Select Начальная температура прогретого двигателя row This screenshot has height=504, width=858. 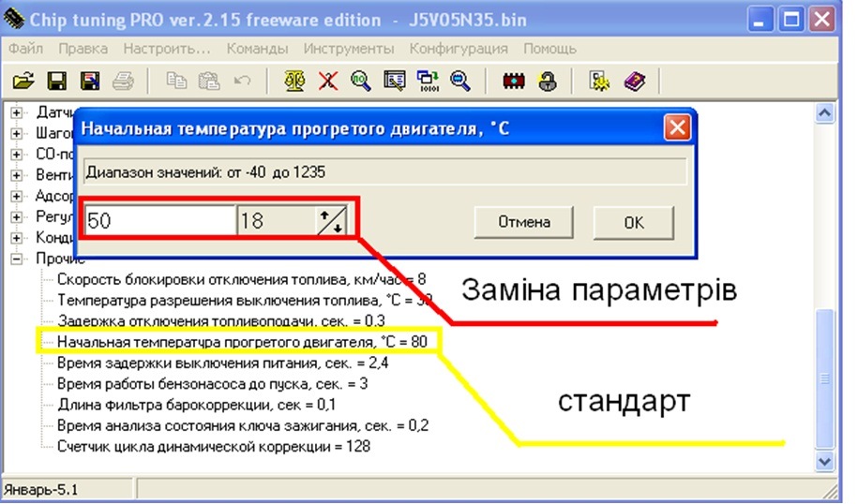[242, 342]
